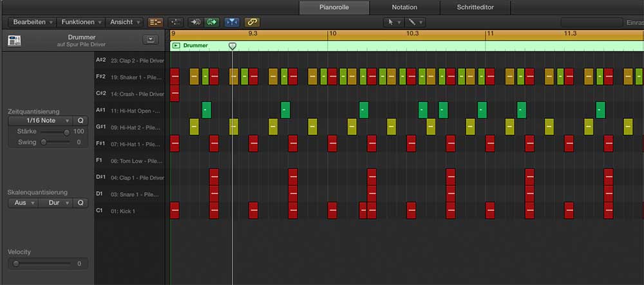
Task: Open the Aus scale root dropdown
Action: tap(23, 203)
